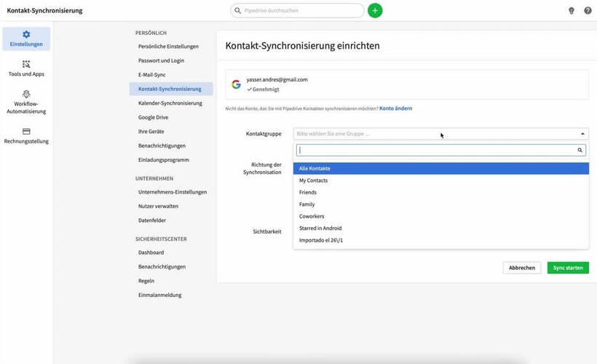Open Rechnungsstellung in sidebar

coord(26,136)
